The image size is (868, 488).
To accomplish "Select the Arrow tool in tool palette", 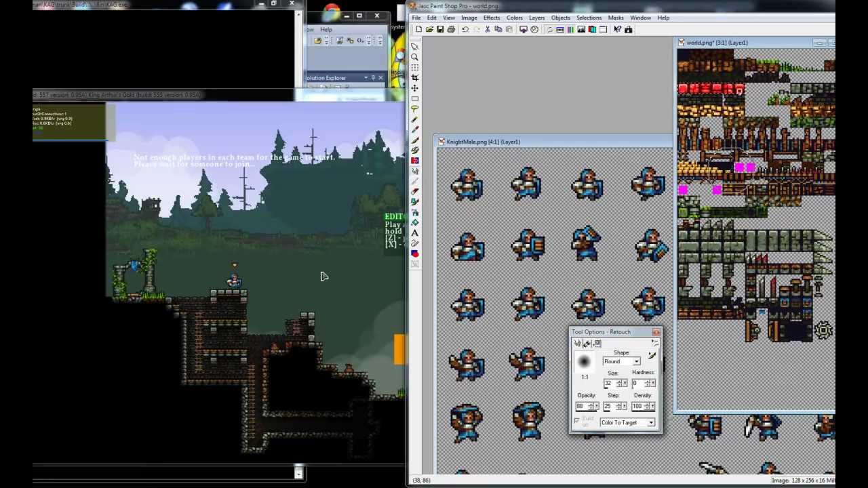I will click(415, 47).
